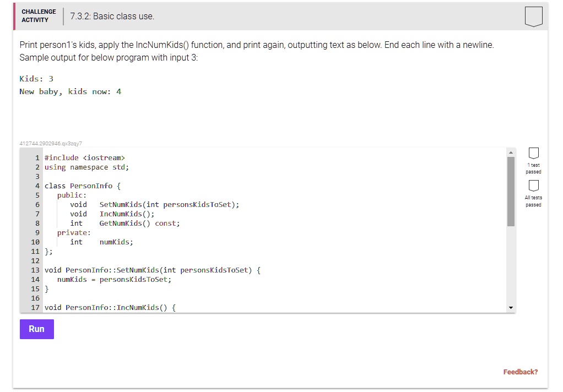This screenshot has width=563, height=392.
Task: Click the activity completion badge in the header
Action: click(533, 17)
